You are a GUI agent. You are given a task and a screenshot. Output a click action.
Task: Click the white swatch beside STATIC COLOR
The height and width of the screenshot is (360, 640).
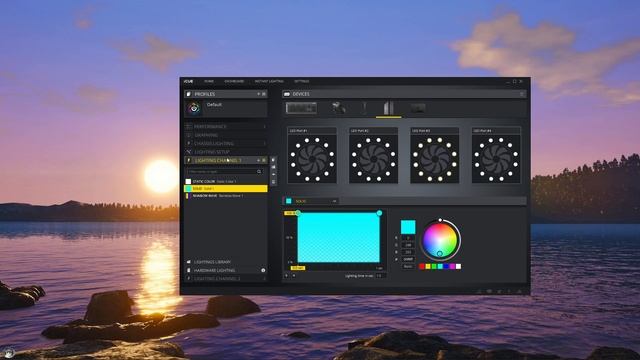[x=188, y=181]
